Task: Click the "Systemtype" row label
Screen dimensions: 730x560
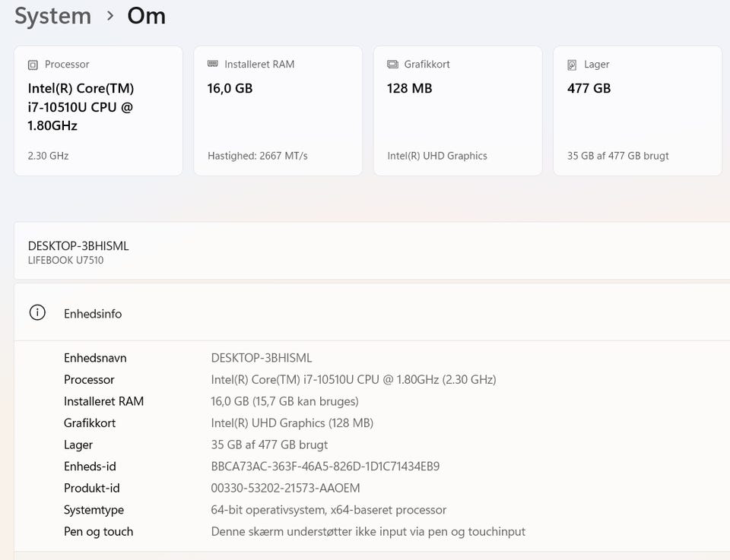Action: [x=94, y=511]
